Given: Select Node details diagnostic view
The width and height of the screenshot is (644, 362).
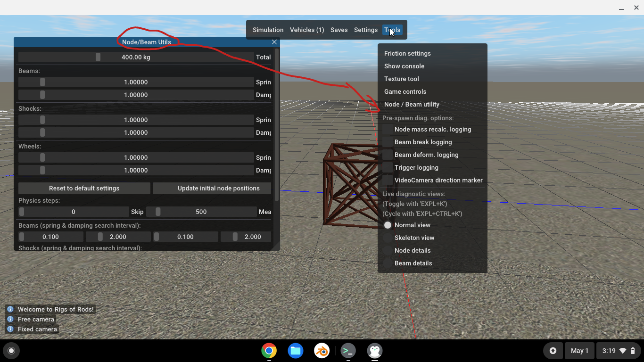Looking at the screenshot, I should [388, 250].
